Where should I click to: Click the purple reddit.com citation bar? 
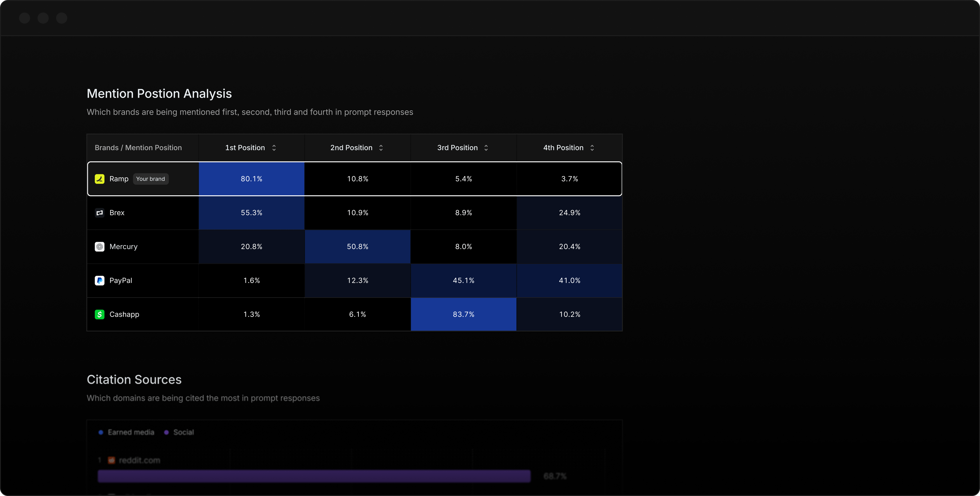coord(314,476)
